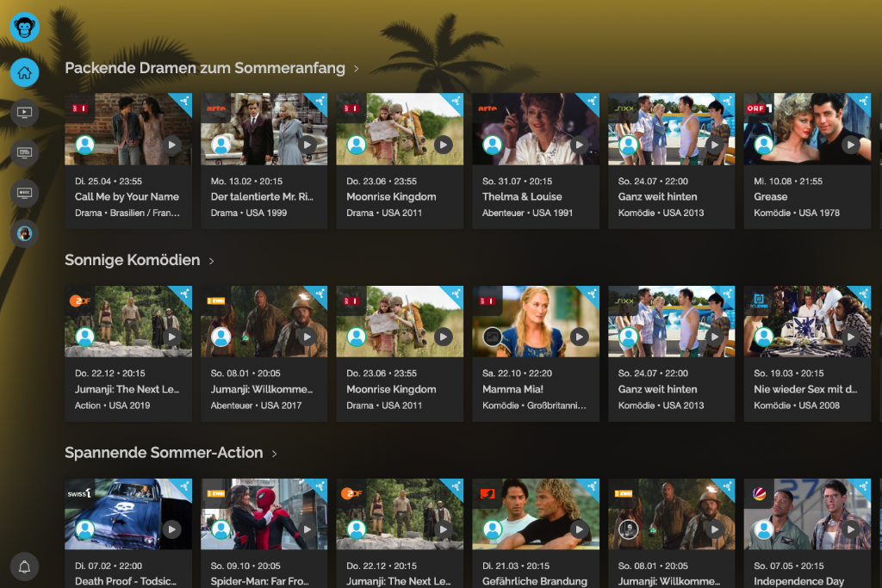Click profile badge on Nie wieder Sex card
Image resolution: width=882 pixels, height=588 pixels.
click(x=764, y=337)
